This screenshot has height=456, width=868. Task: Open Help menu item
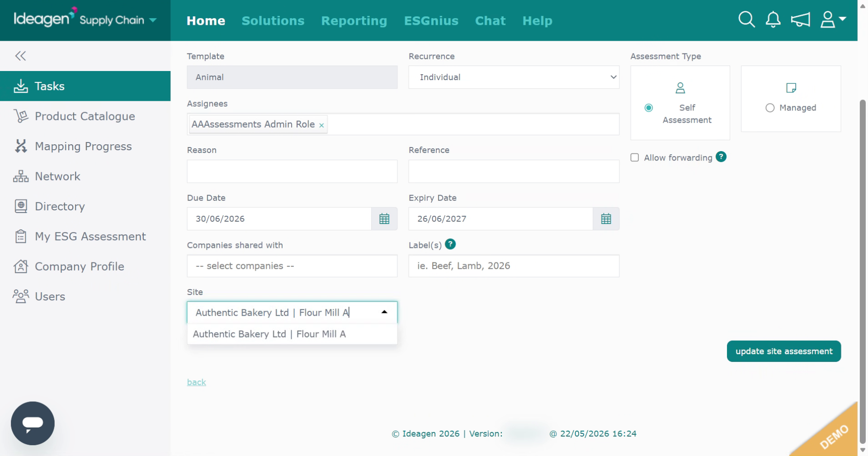click(537, 21)
